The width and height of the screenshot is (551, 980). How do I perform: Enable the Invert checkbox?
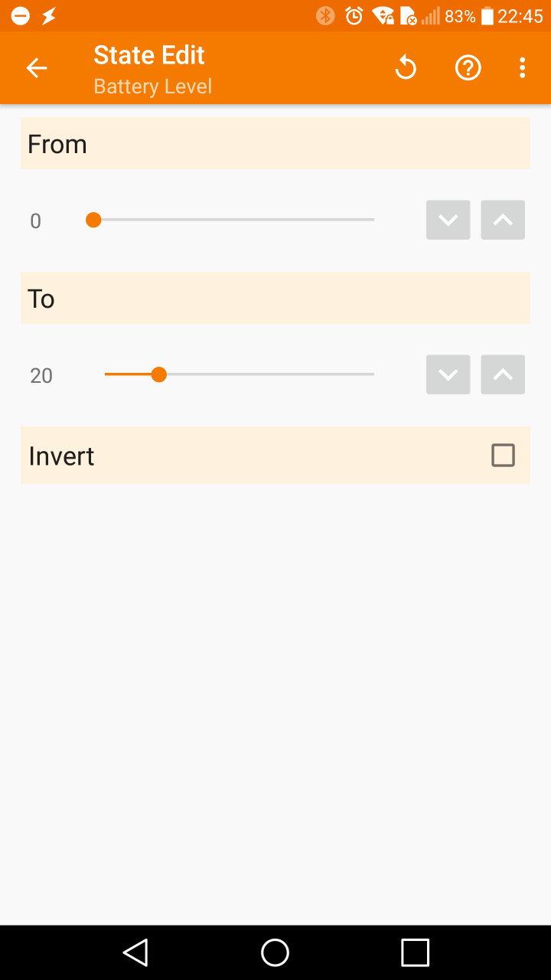point(503,456)
